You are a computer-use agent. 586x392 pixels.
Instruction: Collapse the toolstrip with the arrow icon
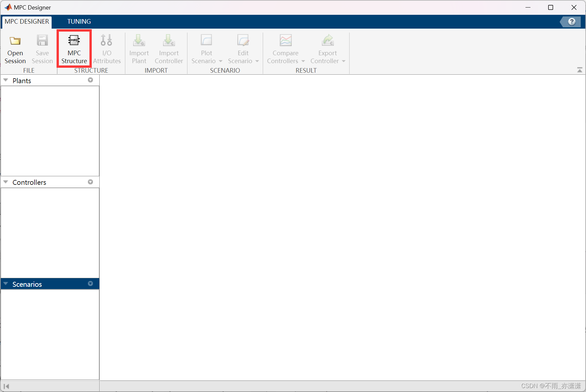point(579,70)
